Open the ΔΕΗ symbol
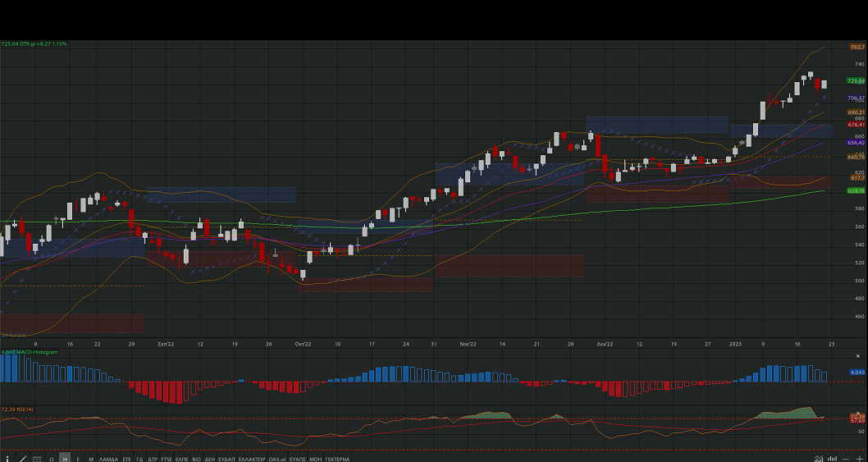The width and height of the screenshot is (868, 462). [210, 460]
